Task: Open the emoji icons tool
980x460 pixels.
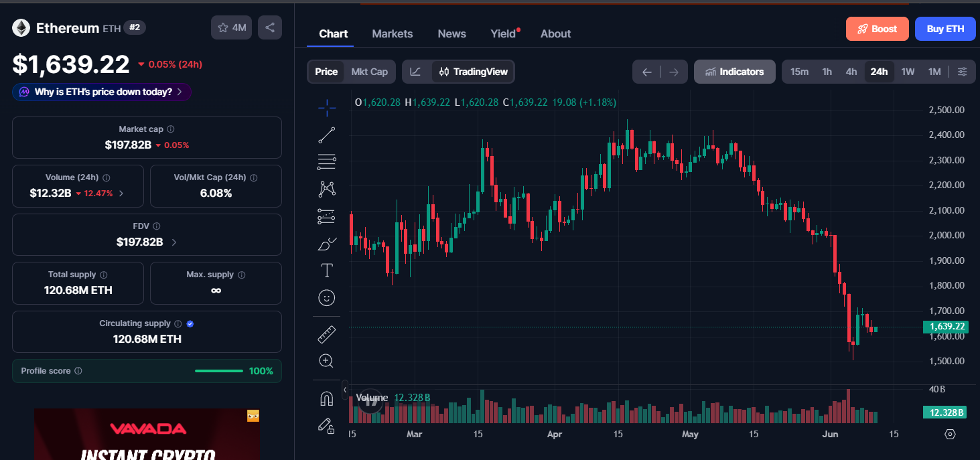Action: pyautogui.click(x=327, y=298)
